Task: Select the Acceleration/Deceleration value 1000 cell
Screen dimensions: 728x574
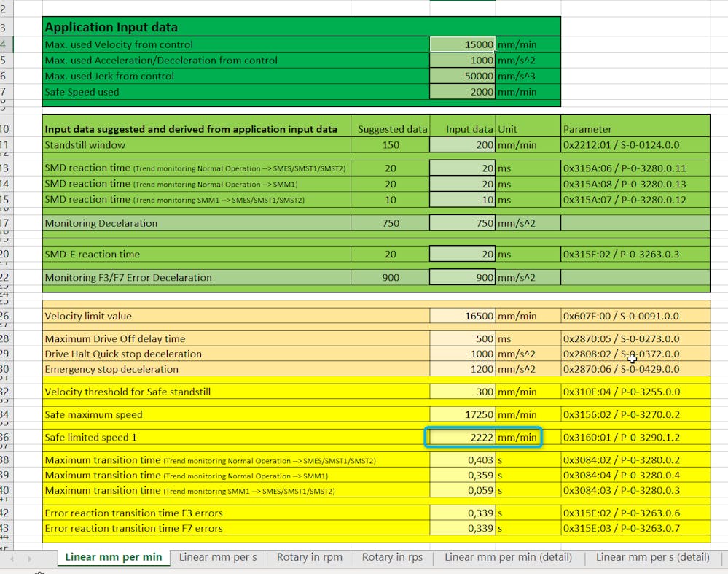Action: [x=463, y=61]
